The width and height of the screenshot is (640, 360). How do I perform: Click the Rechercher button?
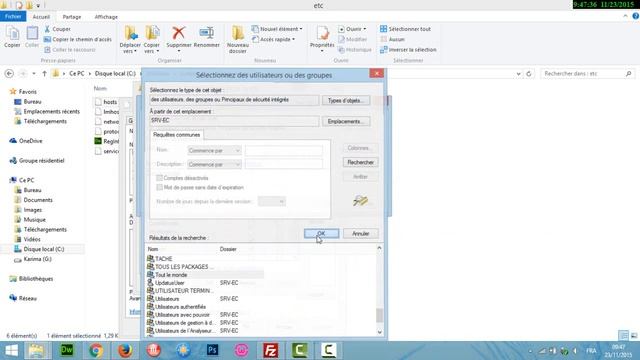click(360, 162)
